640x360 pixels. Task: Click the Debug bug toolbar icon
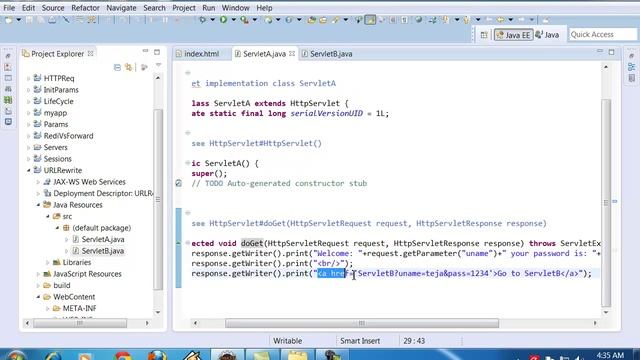point(202,20)
